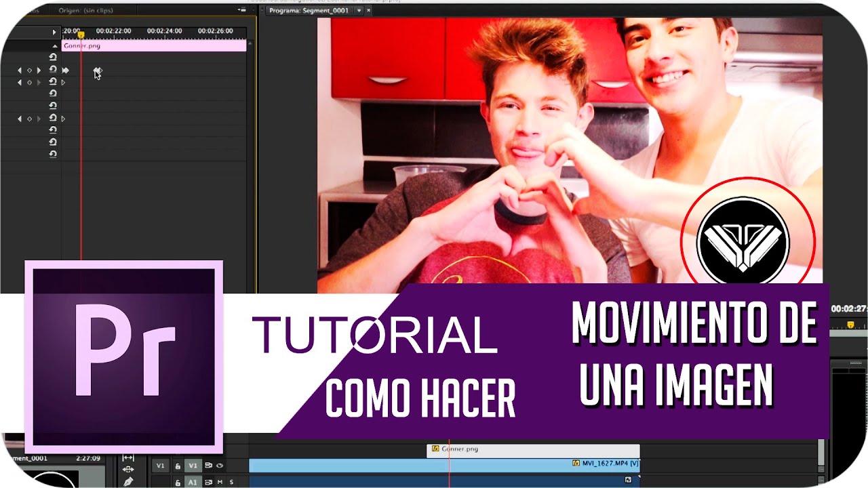Add keyframe diamond in third keyframed row
868x488 pixels.
(x=29, y=119)
